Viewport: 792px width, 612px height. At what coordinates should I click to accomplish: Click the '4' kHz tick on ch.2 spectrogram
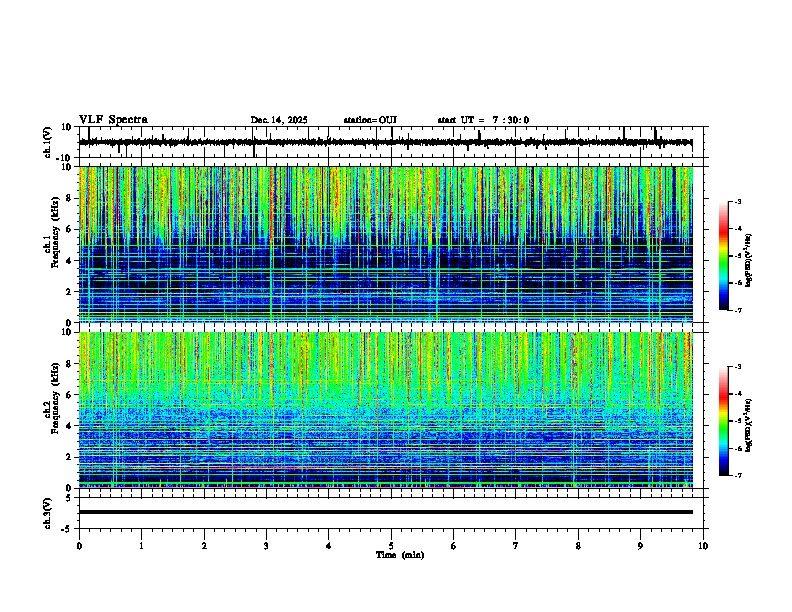point(70,426)
